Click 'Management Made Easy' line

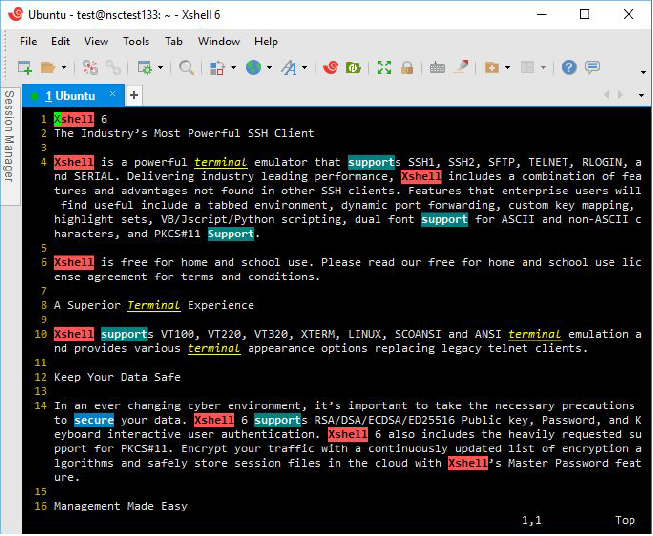click(x=121, y=506)
